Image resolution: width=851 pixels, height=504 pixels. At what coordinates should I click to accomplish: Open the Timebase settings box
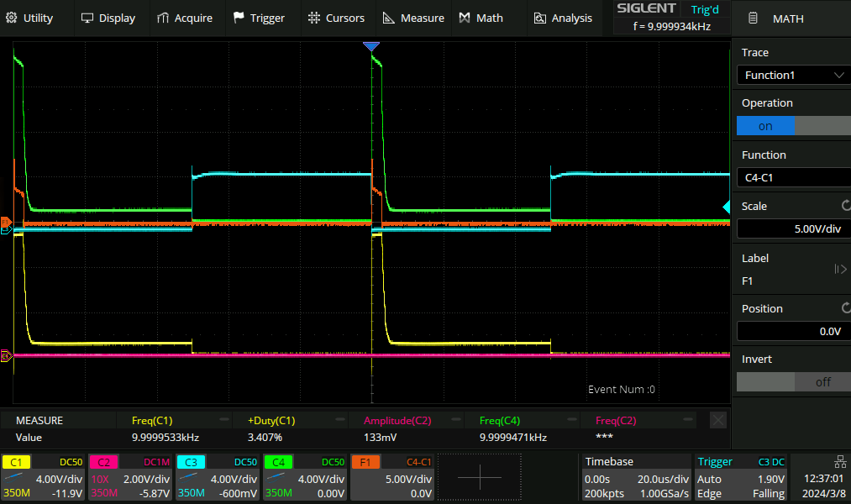click(635, 477)
